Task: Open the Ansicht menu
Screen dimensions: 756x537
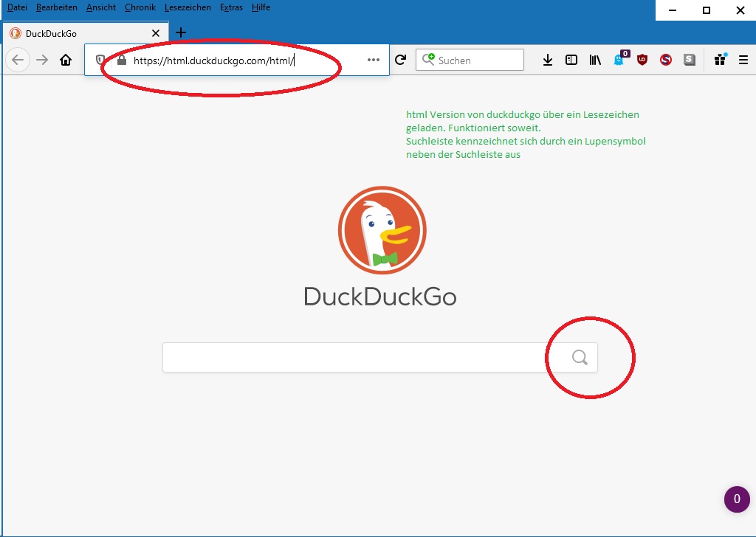Action: pos(100,7)
